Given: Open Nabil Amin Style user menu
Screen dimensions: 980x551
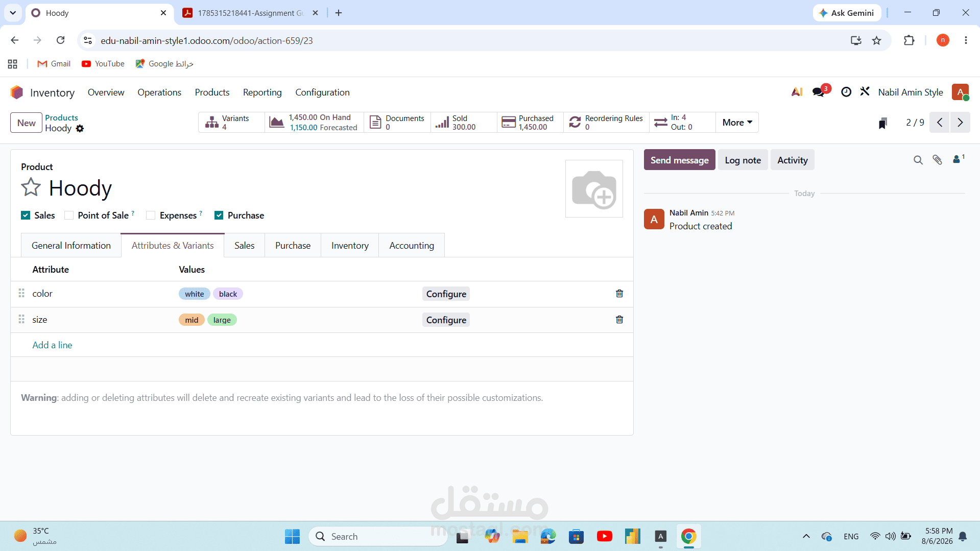Looking at the screenshot, I should tap(923, 92).
